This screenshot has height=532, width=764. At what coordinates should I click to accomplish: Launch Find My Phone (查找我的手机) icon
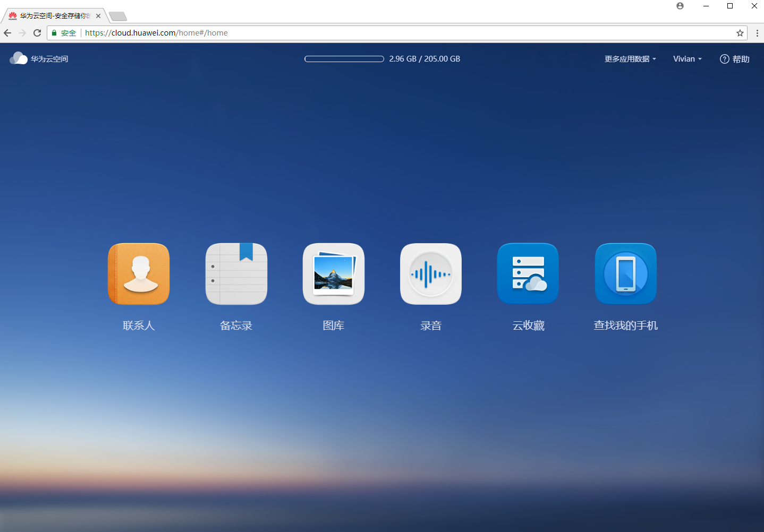[x=625, y=274]
